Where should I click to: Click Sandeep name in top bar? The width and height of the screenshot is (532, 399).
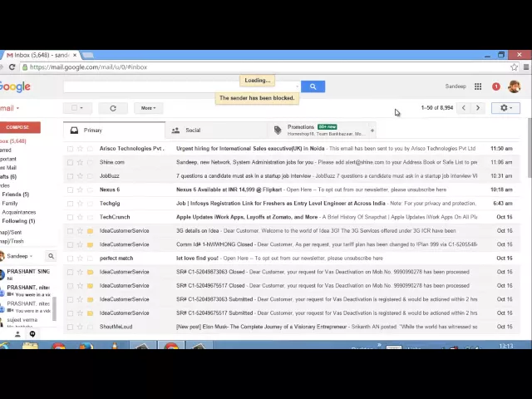click(x=456, y=86)
